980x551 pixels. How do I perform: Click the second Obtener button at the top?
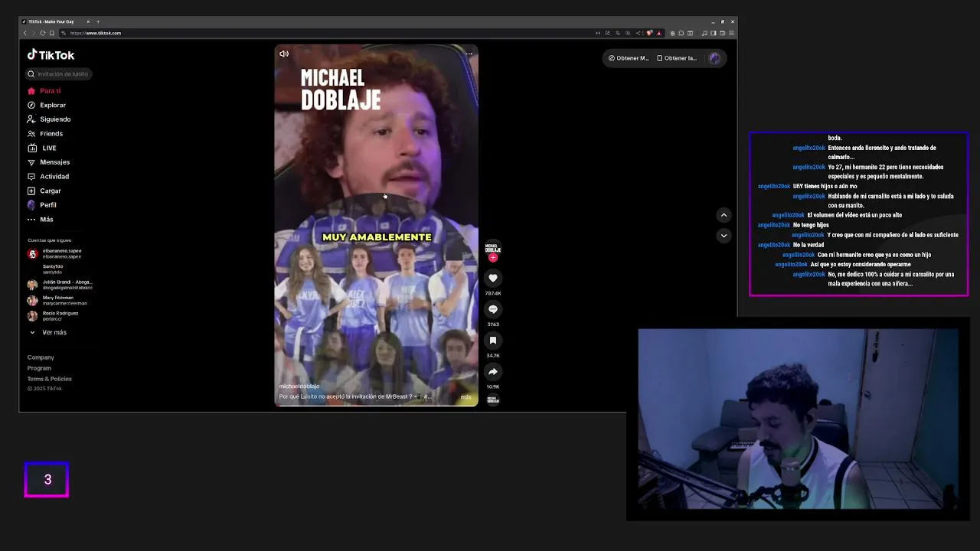[677, 58]
